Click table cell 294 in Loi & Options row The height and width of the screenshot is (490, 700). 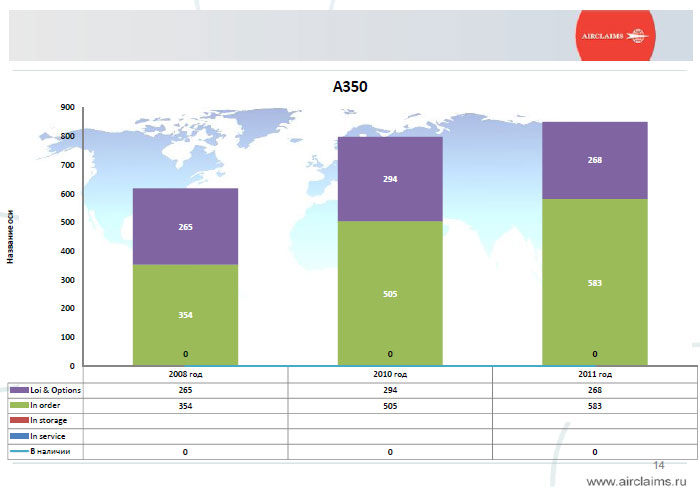click(x=390, y=390)
